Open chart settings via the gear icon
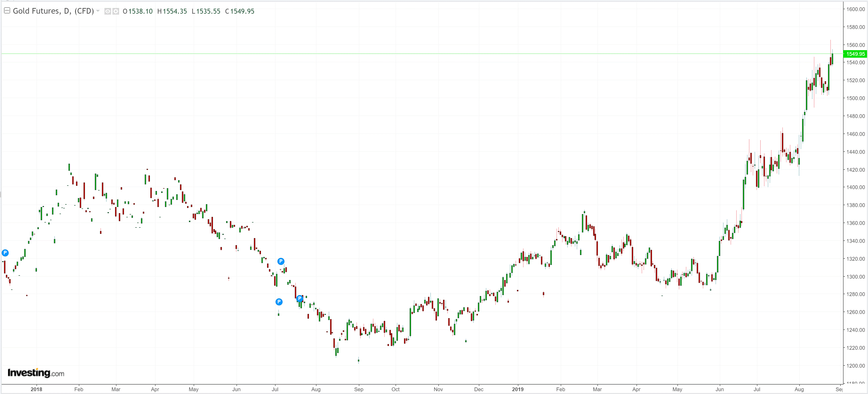The width and height of the screenshot is (868, 394). 116,12
